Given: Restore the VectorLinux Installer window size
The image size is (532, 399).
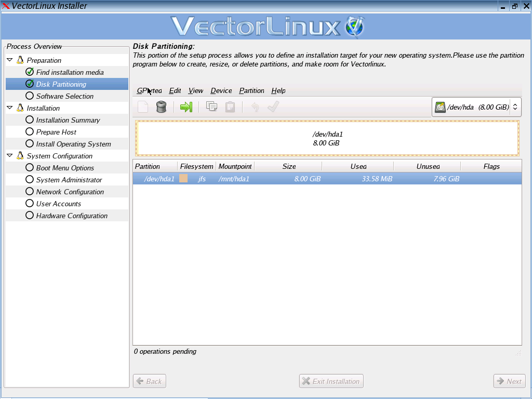Looking at the screenshot, I should click(x=515, y=6).
